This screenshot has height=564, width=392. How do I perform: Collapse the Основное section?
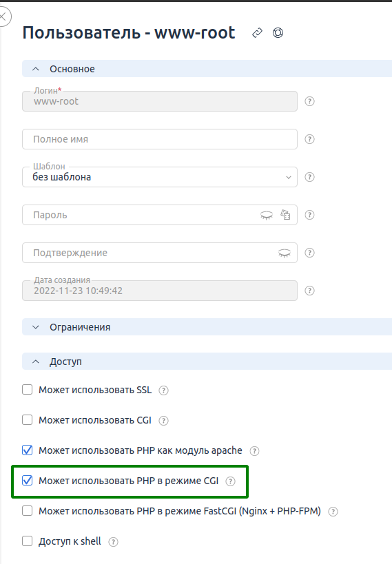tap(207, 69)
